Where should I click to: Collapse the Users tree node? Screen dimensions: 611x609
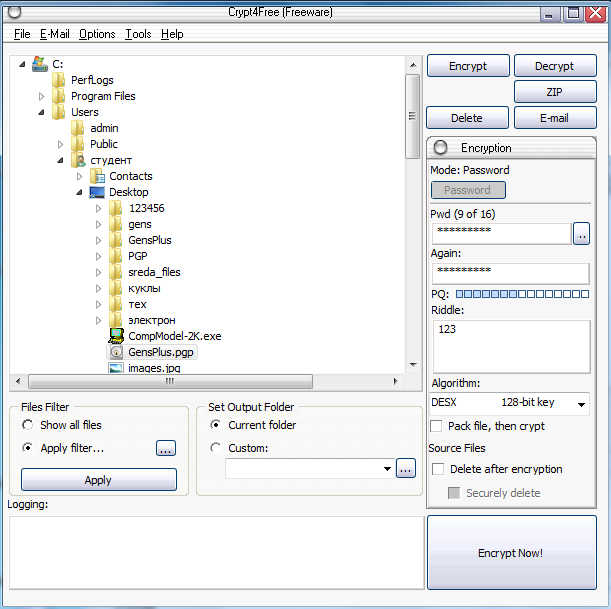(42, 113)
